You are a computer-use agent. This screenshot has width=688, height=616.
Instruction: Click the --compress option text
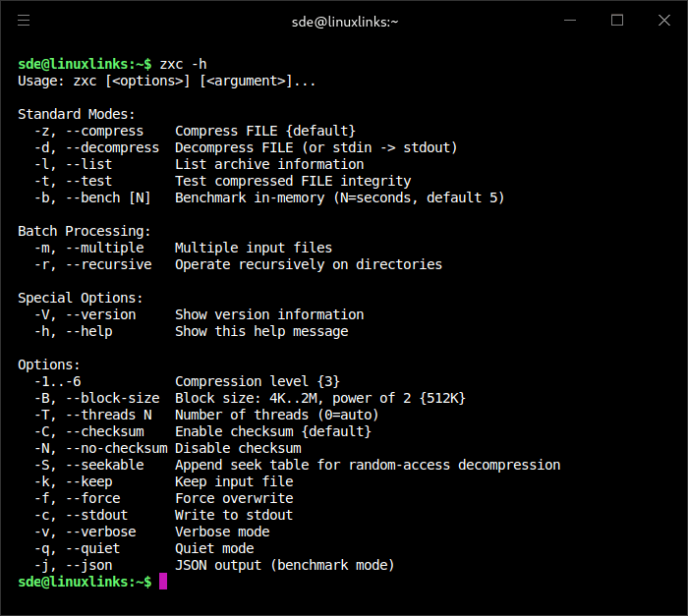coord(104,131)
